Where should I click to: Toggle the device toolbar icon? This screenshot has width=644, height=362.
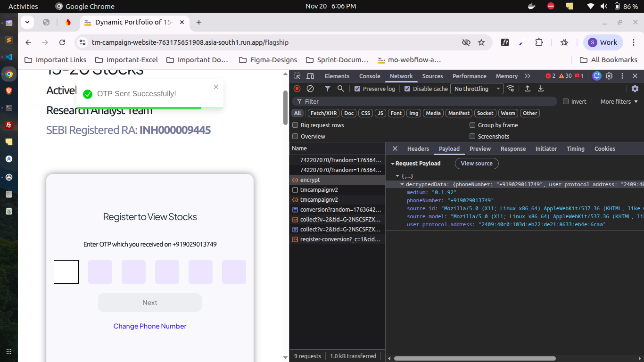[310, 76]
